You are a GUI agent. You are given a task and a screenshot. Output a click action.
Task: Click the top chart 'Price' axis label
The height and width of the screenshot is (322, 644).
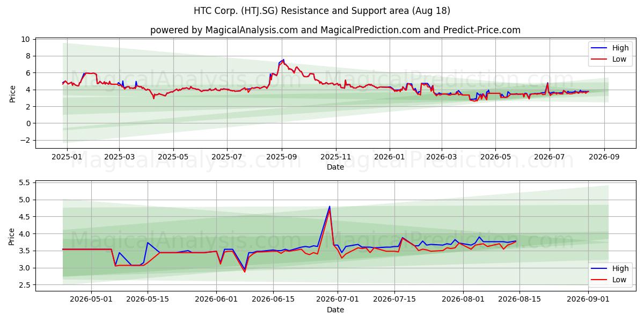pos(12,93)
